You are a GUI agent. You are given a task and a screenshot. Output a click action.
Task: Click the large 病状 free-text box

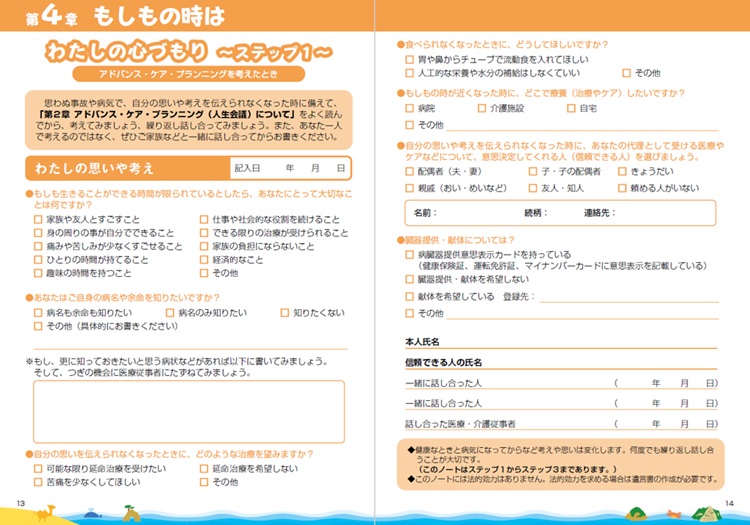[189, 412]
